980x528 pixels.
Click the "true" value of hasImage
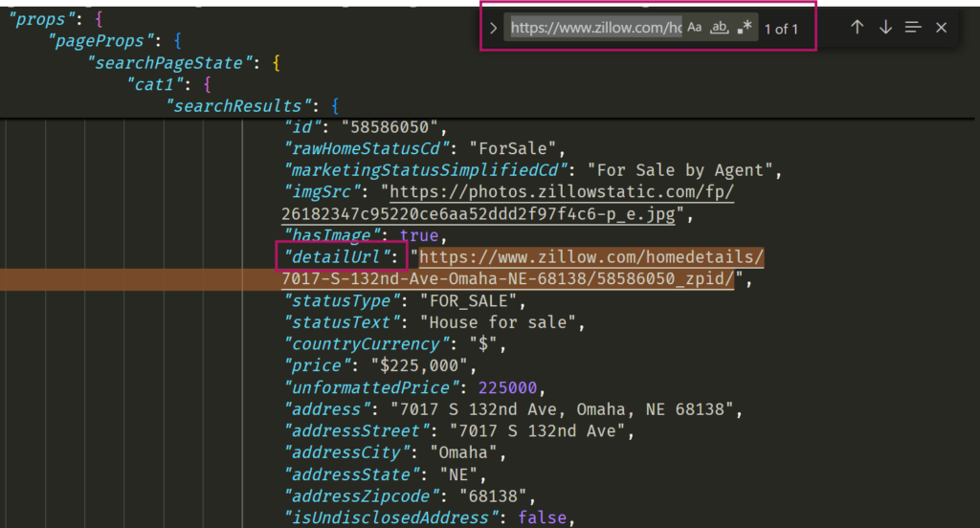[x=419, y=235]
